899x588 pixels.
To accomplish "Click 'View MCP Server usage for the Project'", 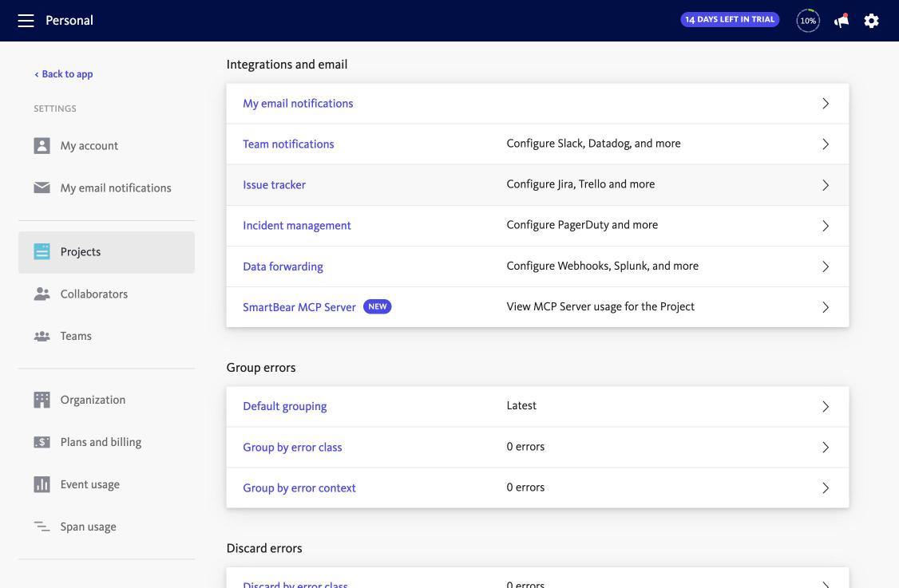I will coord(600,306).
